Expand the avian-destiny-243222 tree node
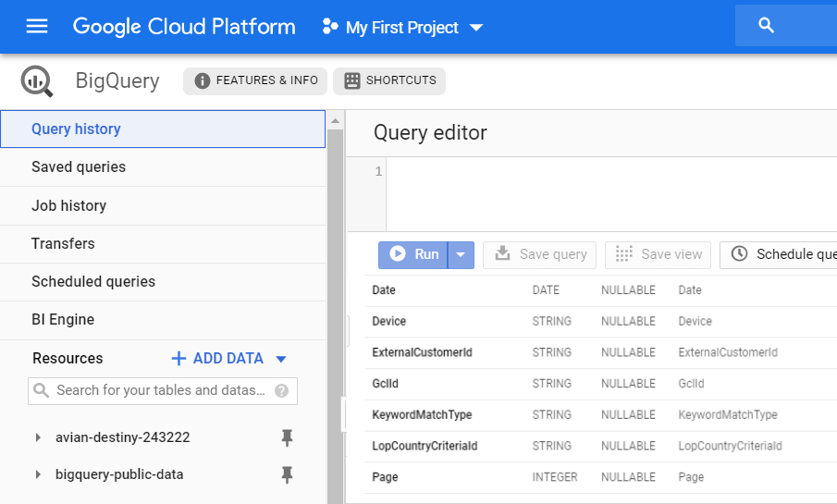This screenshot has height=504, width=837. pos(38,437)
